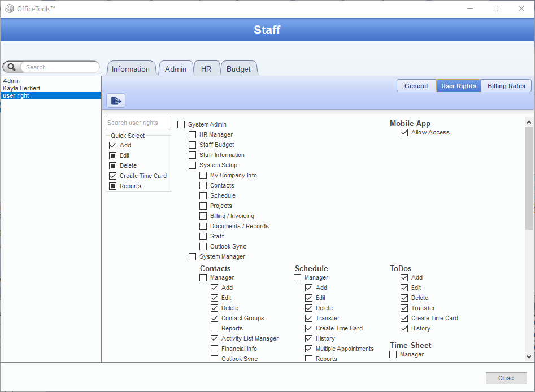The image size is (535, 392).
Task: Select the 'user right' staff entry
Action: [50, 95]
